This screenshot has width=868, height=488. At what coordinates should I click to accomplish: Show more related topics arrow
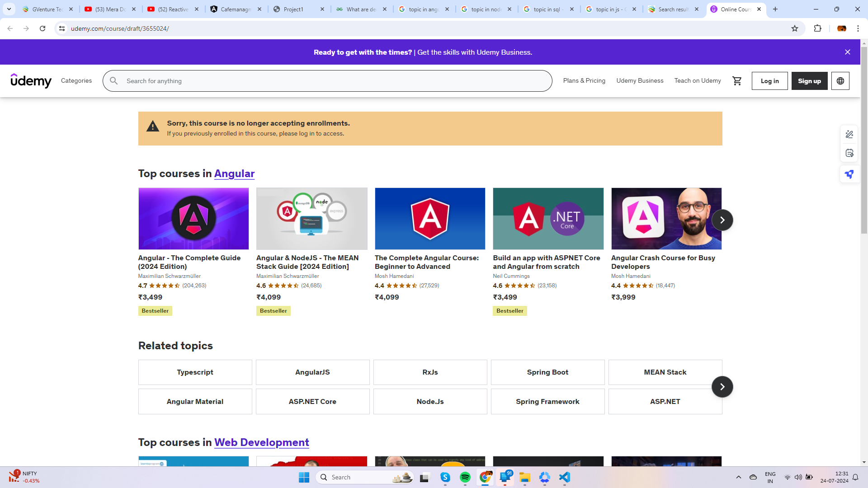pyautogui.click(x=722, y=387)
